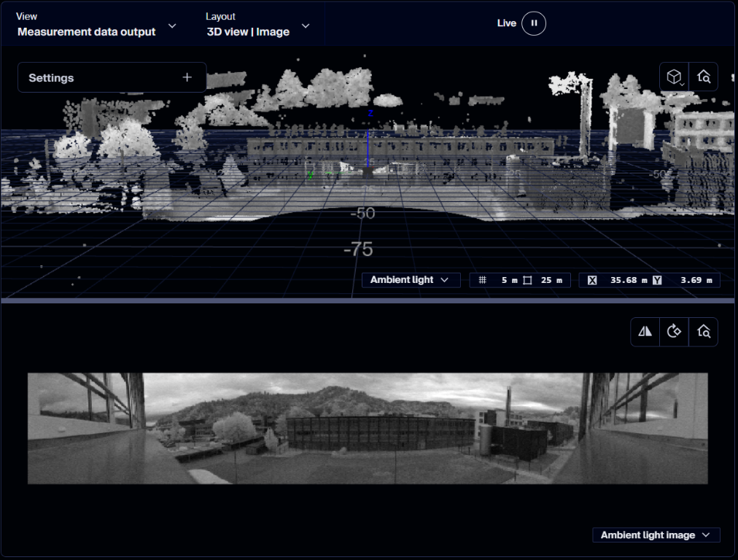
Task: Click the ambient light panorama image
Action: click(x=368, y=428)
